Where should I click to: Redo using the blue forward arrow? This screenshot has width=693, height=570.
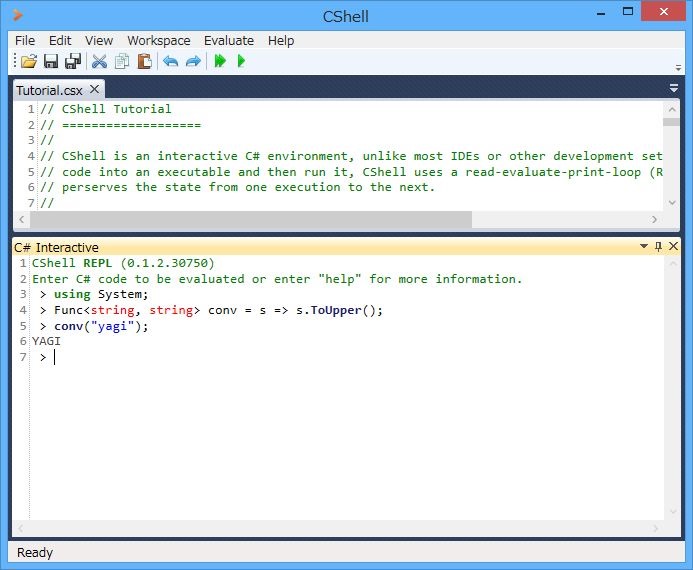click(x=193, y=62)
